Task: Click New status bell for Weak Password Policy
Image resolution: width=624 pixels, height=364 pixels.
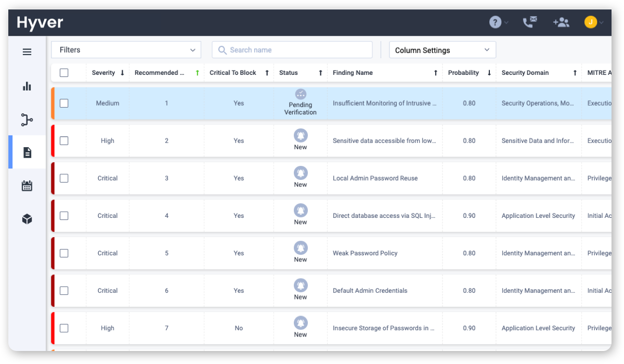Action: tap(301, 248)
